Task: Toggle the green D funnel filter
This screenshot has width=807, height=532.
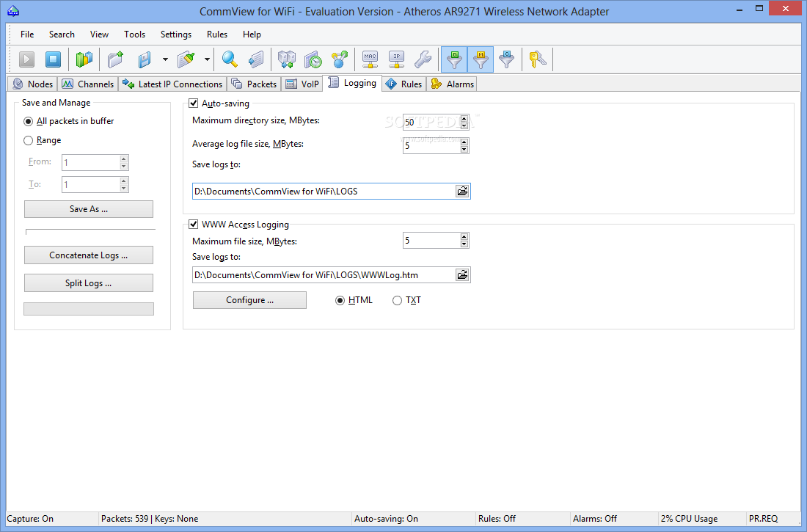Action: tap(454, 59)
